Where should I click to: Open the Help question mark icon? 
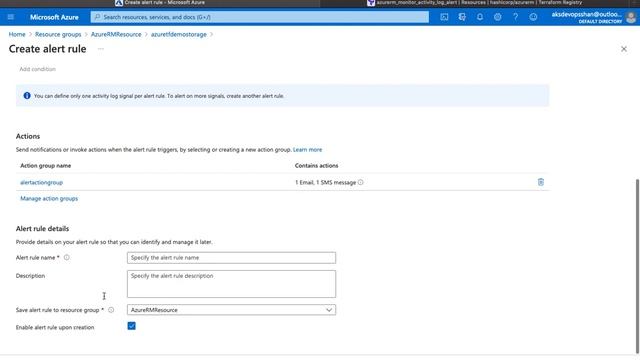tap(516, 17)
